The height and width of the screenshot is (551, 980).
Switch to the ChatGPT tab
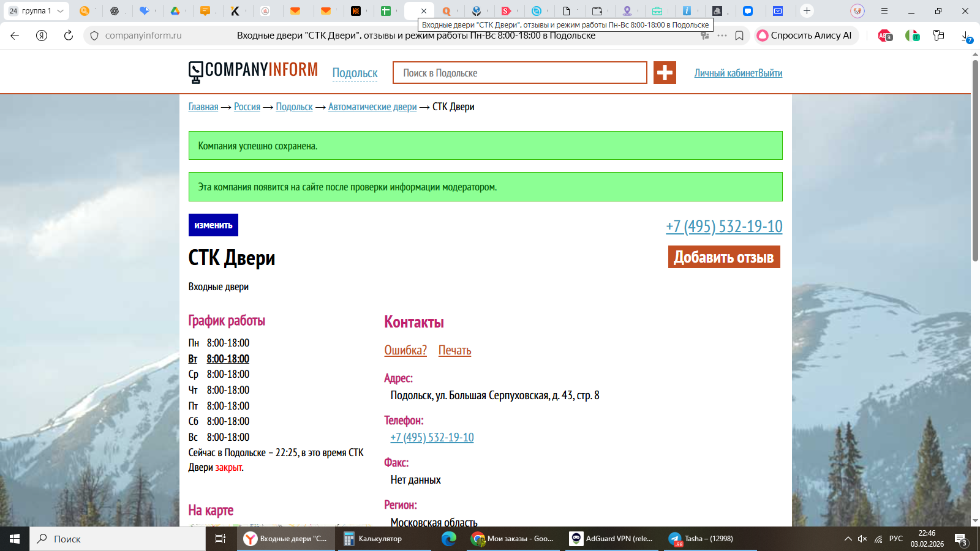115,11
